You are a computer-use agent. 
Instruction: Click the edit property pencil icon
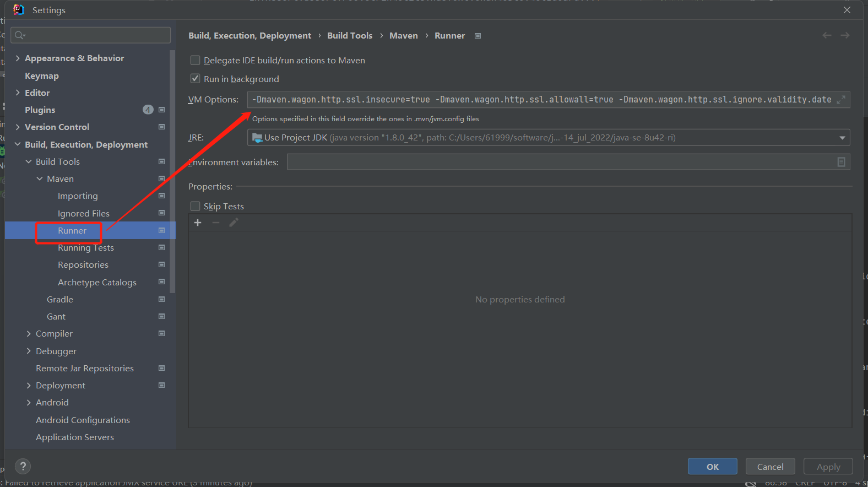point(234,223)
